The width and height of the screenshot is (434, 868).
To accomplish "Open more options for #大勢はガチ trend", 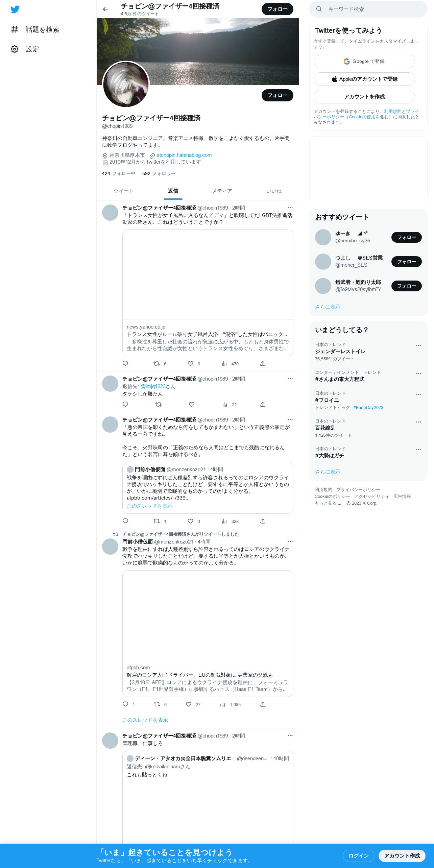I will [x=418, y=450].
